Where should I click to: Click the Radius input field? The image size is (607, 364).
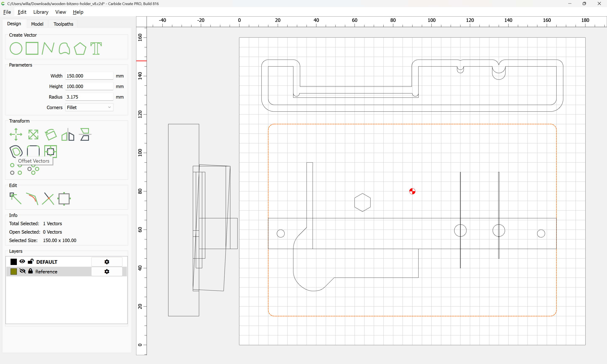click(x=89, y=97)
